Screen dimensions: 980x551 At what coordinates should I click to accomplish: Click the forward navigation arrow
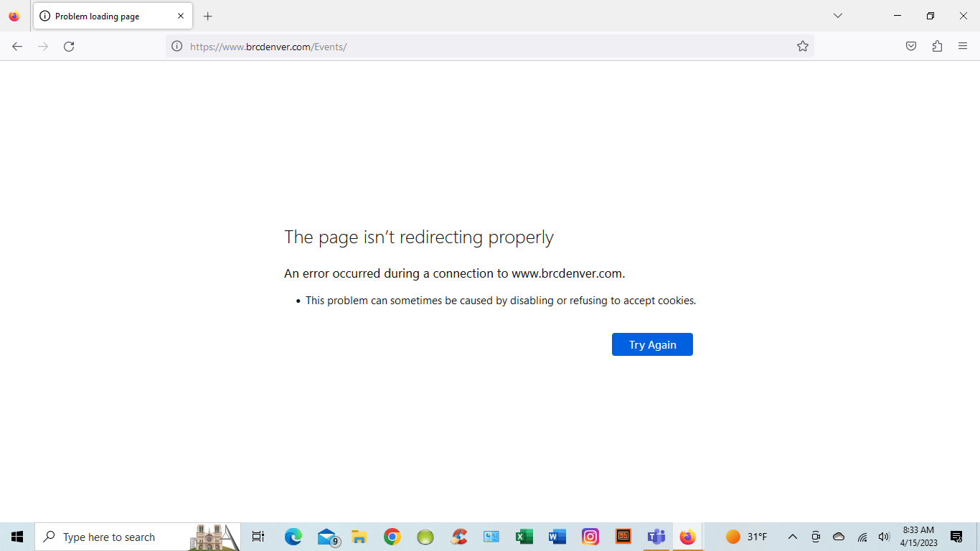[x=43, y=47]
